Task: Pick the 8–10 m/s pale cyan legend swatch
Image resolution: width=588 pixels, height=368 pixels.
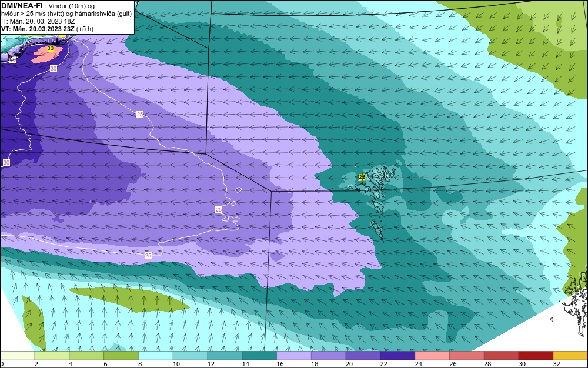Action: pyautogui.click(x=156, y=356)
